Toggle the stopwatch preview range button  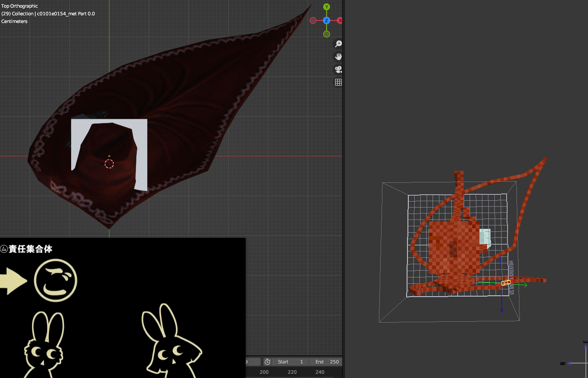pos(267,362)
